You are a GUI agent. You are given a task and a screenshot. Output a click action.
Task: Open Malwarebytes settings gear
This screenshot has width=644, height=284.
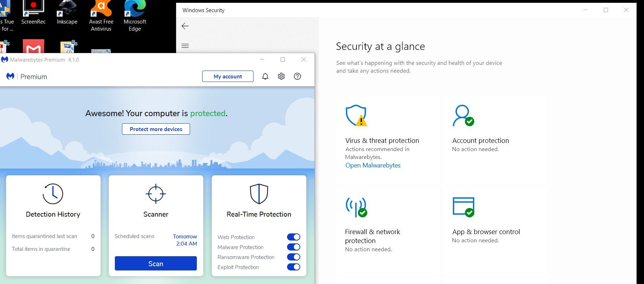pyautogui.click(x=281, y=76)
